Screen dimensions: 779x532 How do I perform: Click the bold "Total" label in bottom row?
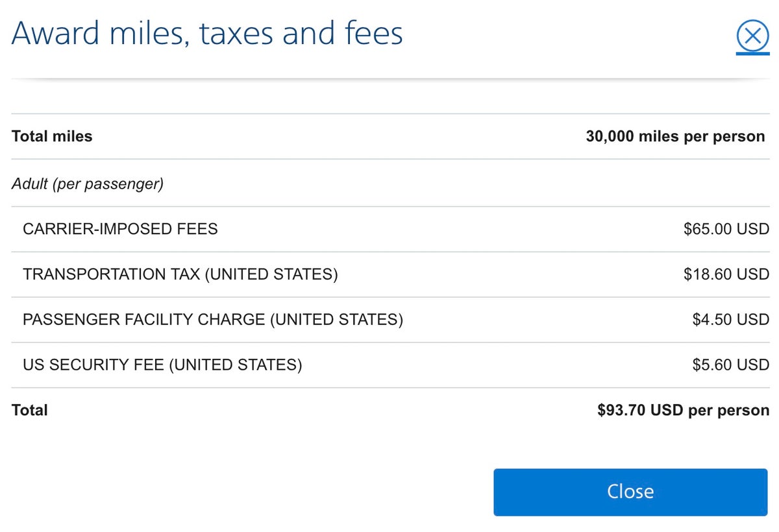pos(30,410)
